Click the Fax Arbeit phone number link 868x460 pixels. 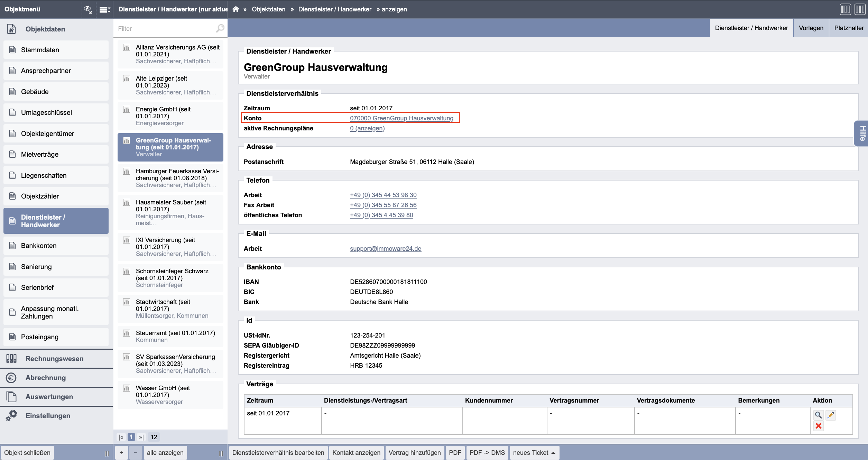(x=383, y=205)
